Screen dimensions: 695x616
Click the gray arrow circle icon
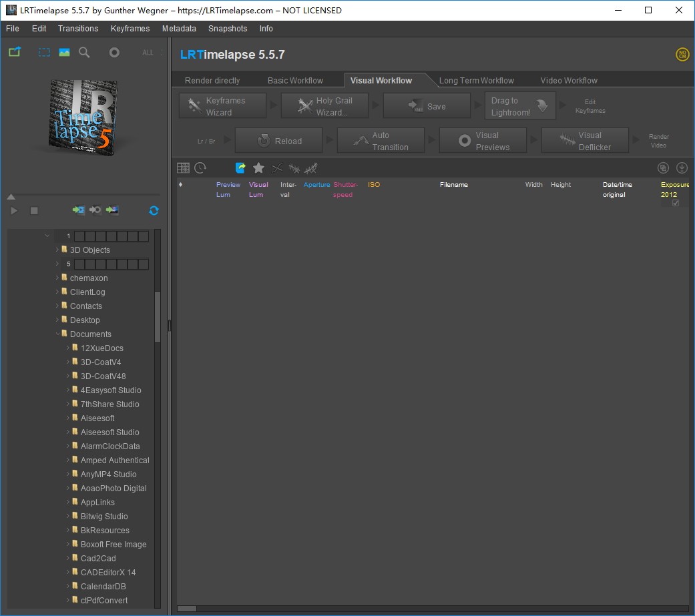pos(95,210)
